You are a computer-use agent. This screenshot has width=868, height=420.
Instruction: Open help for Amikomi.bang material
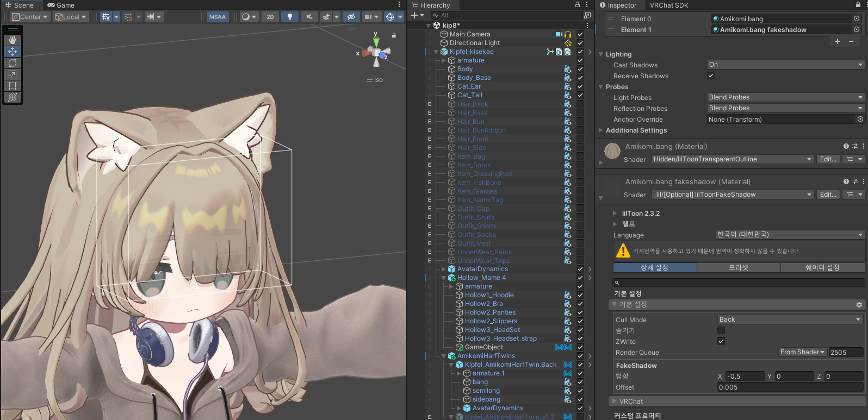tap(846, 146)
